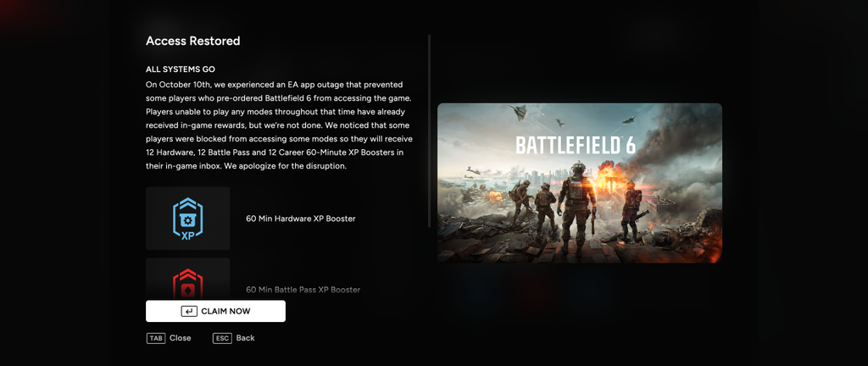Click the Enter key icon on Claim Now

click(189, 311)
